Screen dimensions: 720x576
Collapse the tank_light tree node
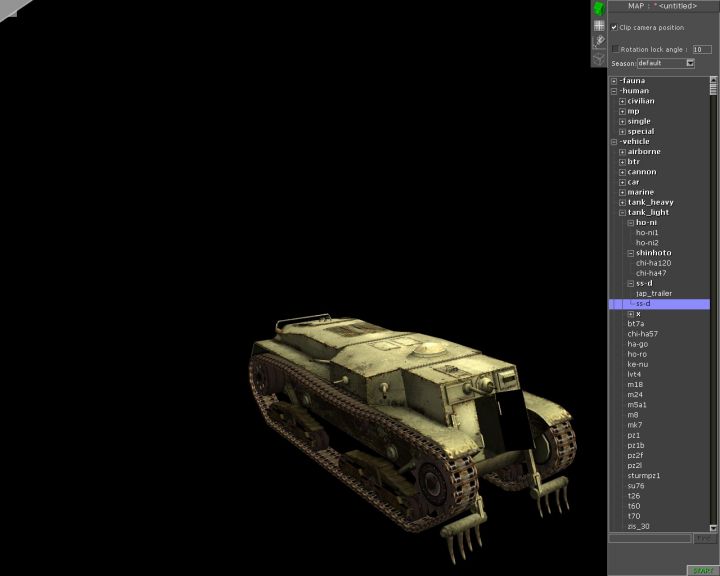(x=622, y=212)
